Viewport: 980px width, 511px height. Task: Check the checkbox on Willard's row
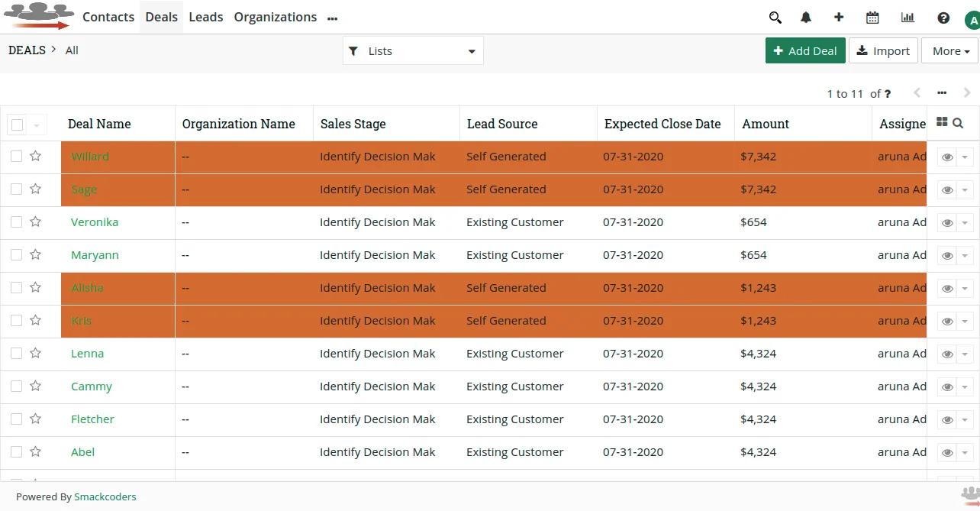(x=17, y=157)
